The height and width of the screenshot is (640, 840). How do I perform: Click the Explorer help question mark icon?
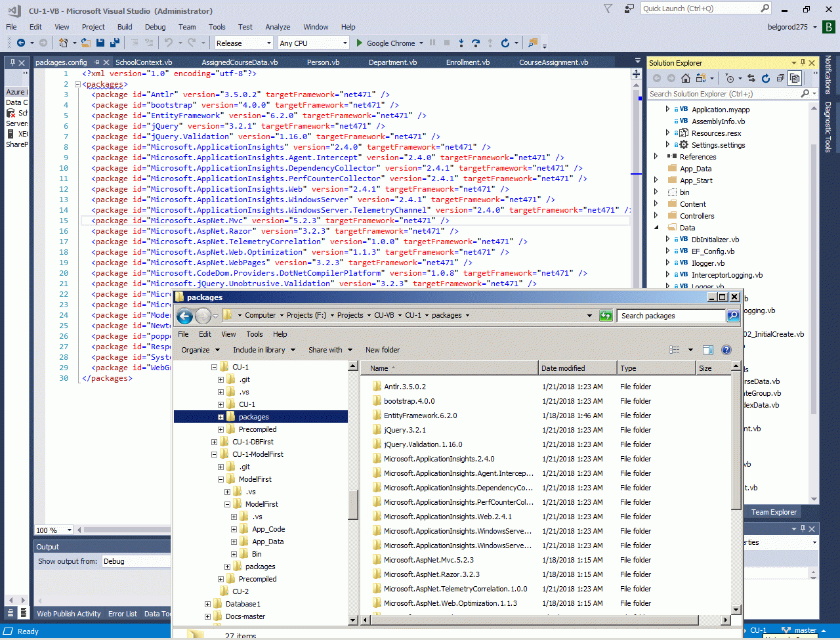click(726, 350)
